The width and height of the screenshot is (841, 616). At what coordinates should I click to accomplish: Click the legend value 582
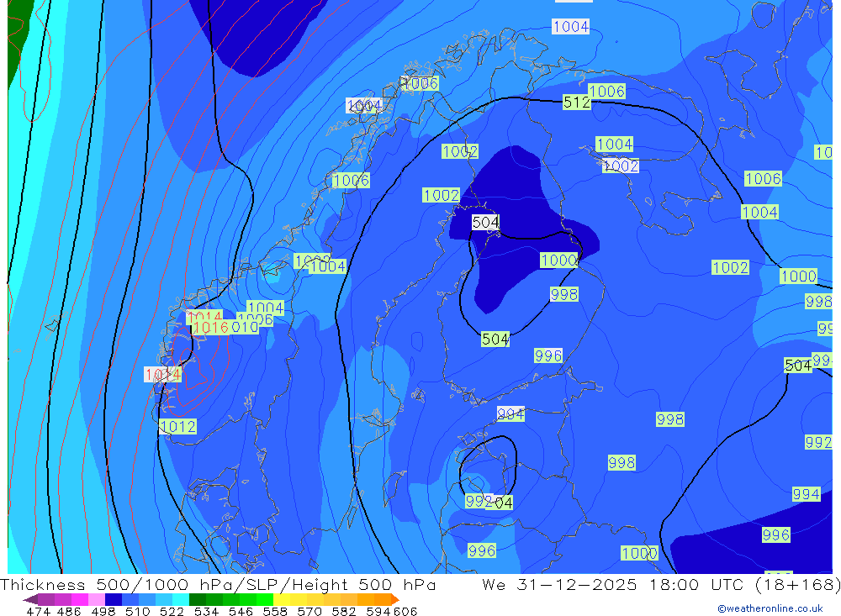tap(344, 612)
